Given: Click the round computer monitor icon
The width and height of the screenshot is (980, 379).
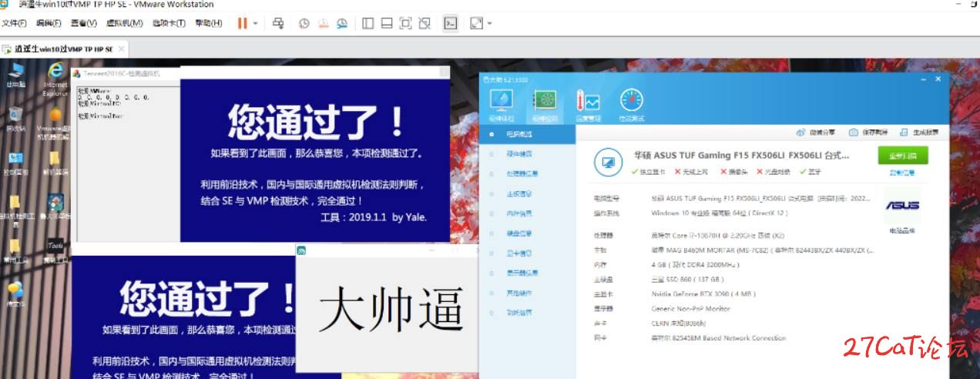Looking at the screenshot, I should 608,163.
